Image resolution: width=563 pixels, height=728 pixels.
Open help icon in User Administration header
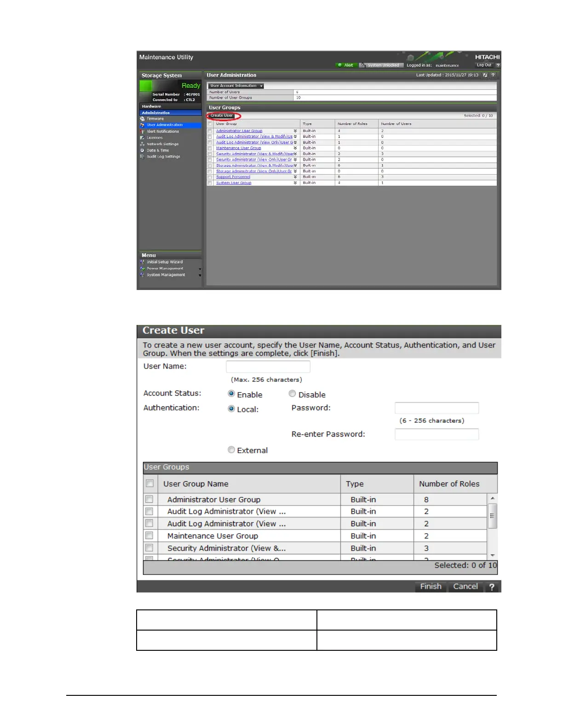[493, 75]
